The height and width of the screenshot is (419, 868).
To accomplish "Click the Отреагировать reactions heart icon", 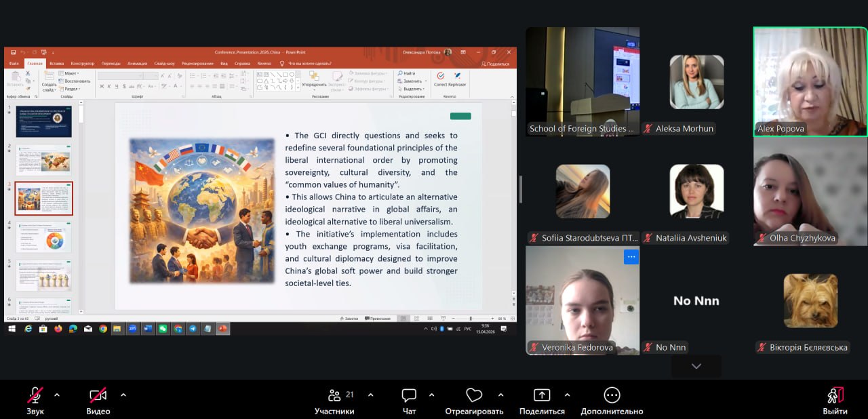I will pyautogui.click(x=474, y=396).
